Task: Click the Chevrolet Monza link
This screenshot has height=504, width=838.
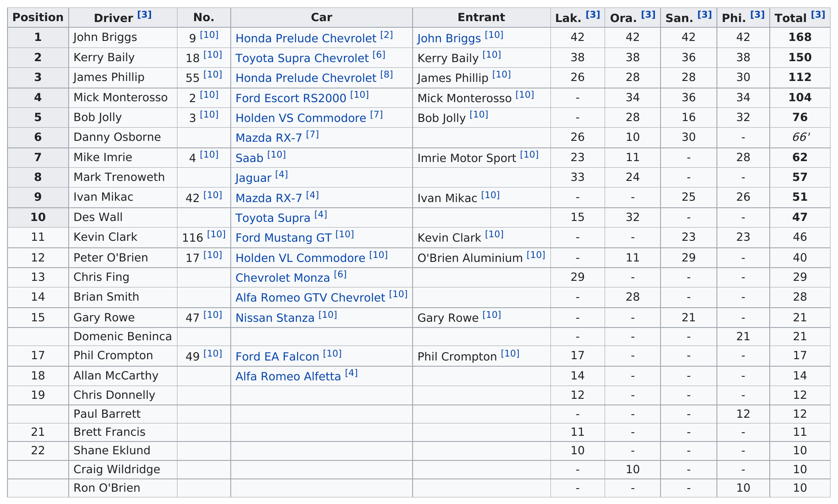Action: 283,278
